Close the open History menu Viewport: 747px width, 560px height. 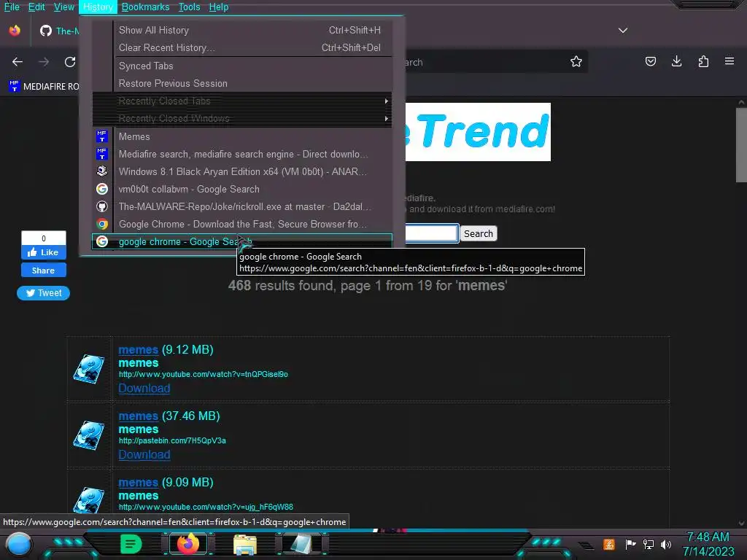pos(98,7)
